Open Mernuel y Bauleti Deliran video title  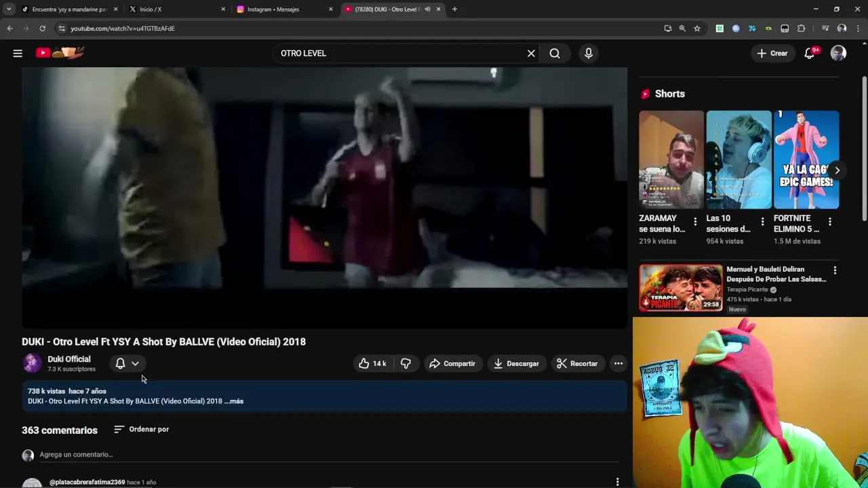[776, 274]
